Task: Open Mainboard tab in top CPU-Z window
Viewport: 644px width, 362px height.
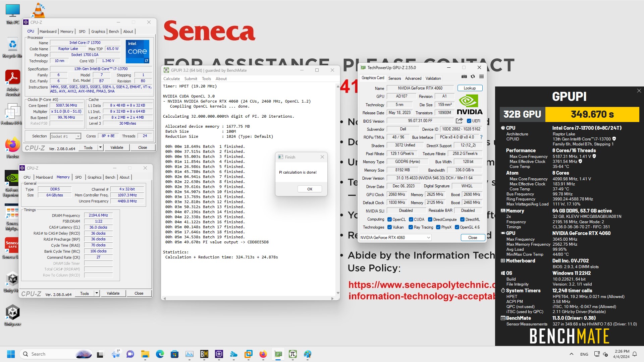Action: (x=48, y=32)
